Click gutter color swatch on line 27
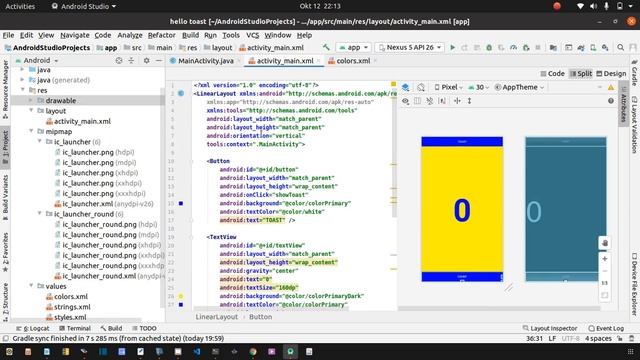Image resolution: width=640 pixels, height=360 pixels. tap(181, 304)
